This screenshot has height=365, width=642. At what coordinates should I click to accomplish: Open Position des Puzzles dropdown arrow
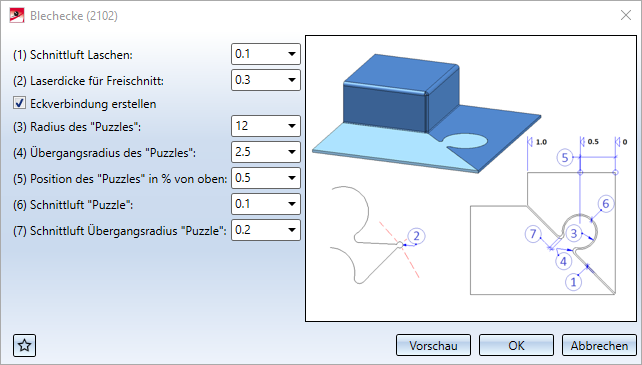292,178
